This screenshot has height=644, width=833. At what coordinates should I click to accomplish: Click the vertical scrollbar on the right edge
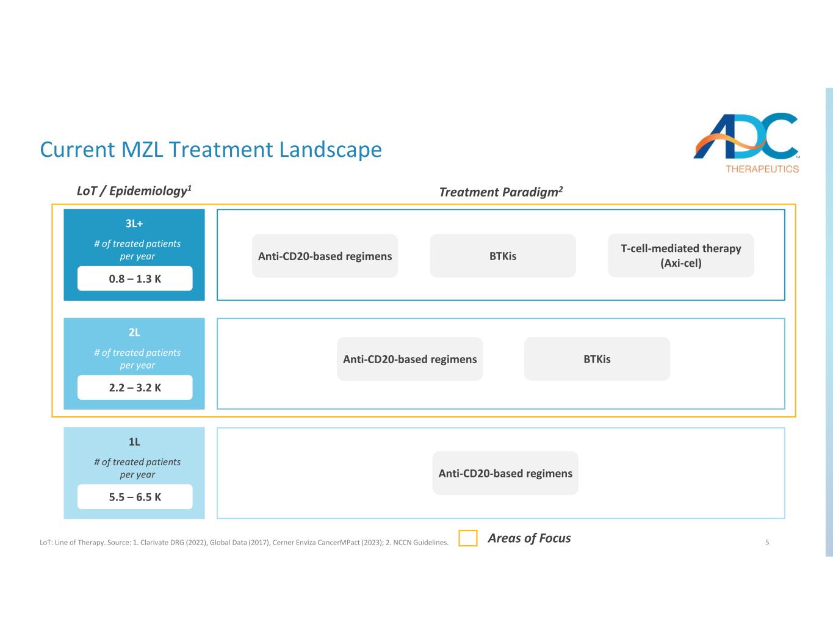[x=829, y=322]
